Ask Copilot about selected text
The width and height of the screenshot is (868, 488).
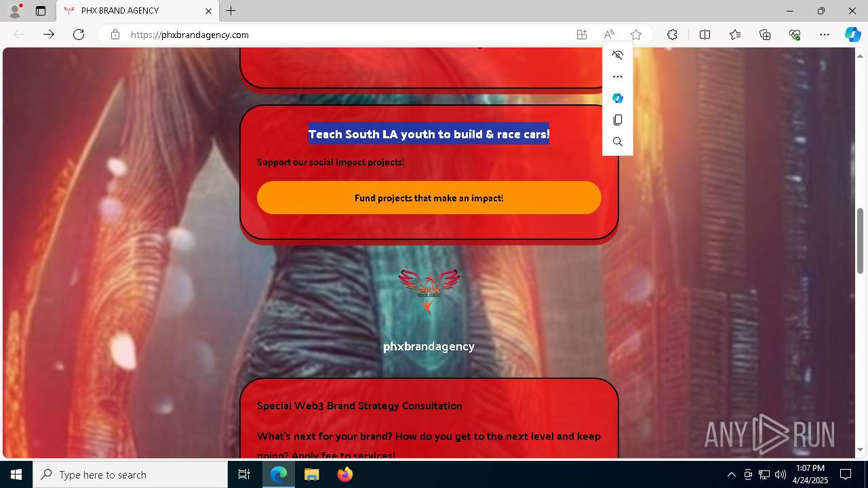pos(618,98)
